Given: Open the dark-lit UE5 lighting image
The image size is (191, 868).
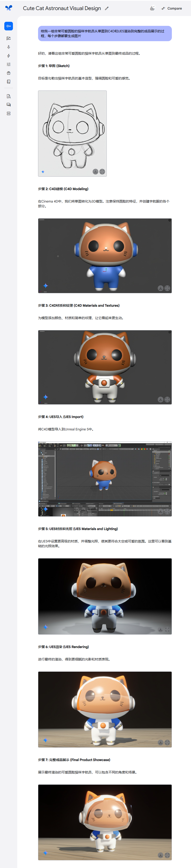Looking at the screenshot, I should pyautogui.click(x=105, y=596).
